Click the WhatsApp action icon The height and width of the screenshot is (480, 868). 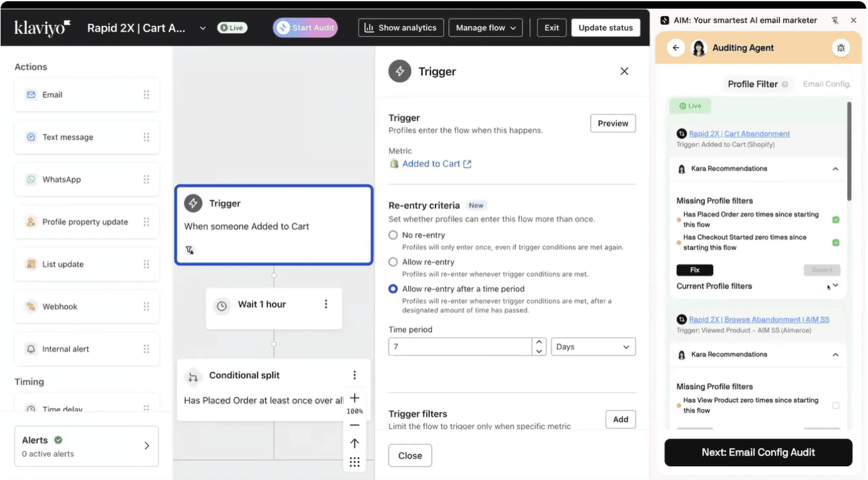[x=31, y=179]
